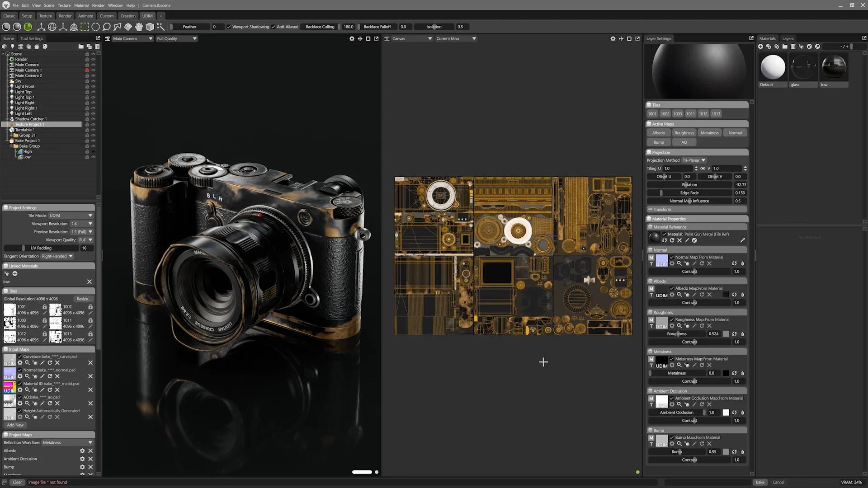The height and width of the screenshot is (488, 868).
Task: Open viewport settings gear beside Main Camera
Action: [352, 39]
